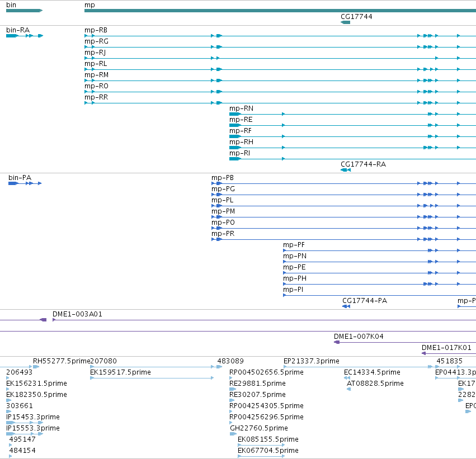476x459 pixels.
Task: Select the 495147 feature label
Action: tap(22, 440)
